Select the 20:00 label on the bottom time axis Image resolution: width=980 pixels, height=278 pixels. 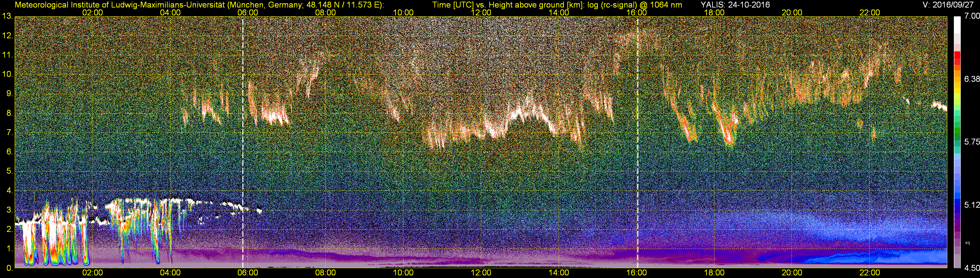(792, 273)
